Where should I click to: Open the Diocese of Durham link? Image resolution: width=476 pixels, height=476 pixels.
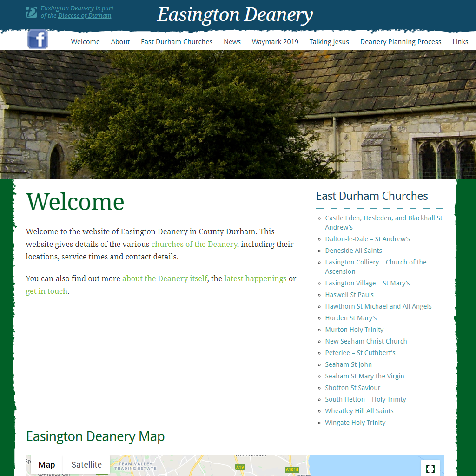click(85, 16)
